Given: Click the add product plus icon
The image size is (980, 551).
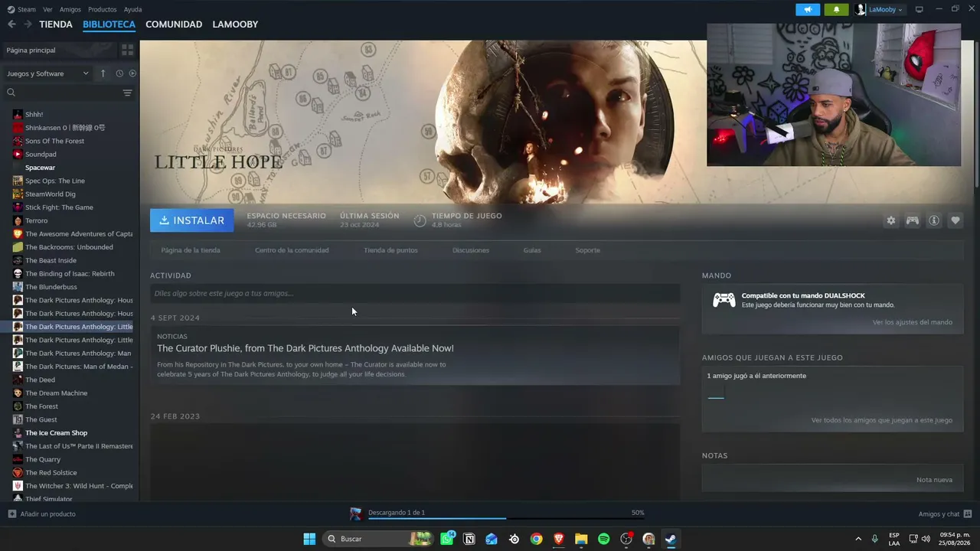Looking at the screenshot, I should [11, 514].
